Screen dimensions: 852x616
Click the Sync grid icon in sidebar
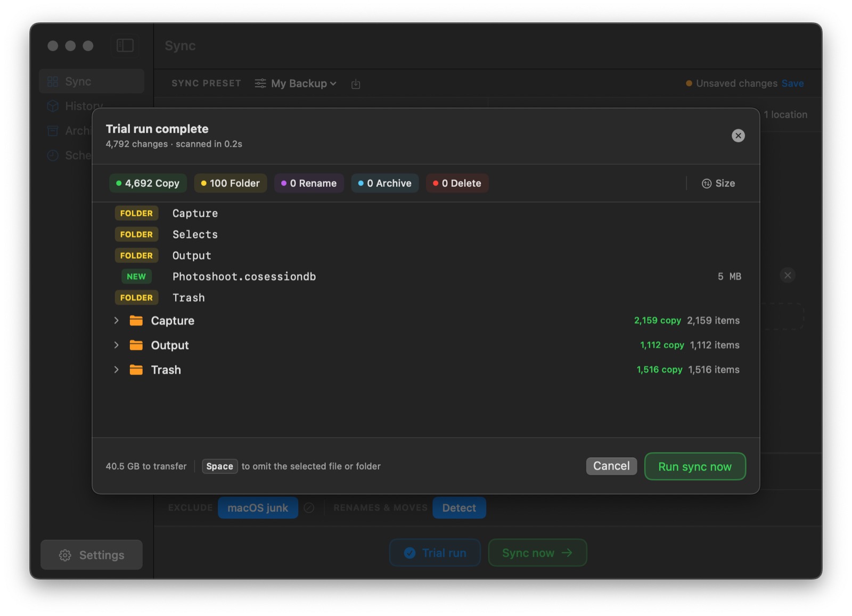[x=52, y=81]
